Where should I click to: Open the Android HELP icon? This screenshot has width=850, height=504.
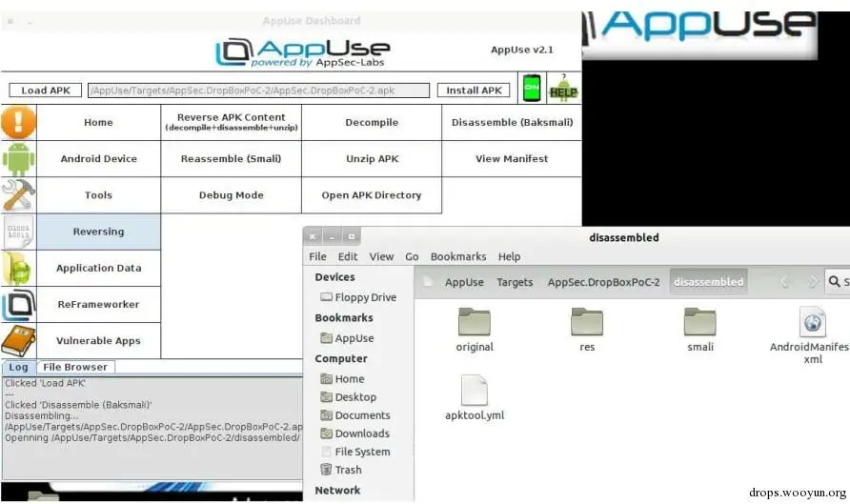coord(563,88)
